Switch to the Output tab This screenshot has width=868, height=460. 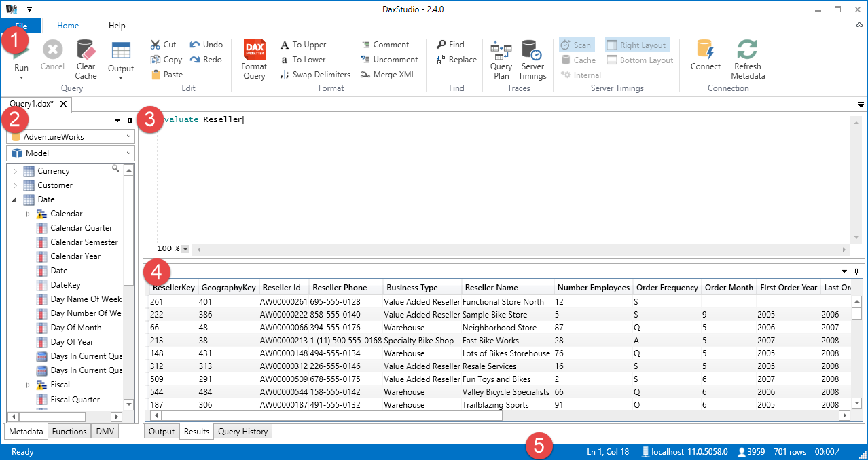tap(162, 432)
